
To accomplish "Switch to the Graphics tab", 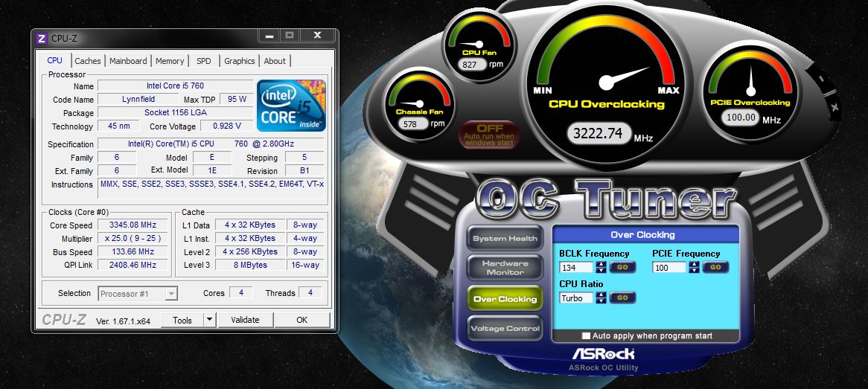I will (x=239, y=61).
